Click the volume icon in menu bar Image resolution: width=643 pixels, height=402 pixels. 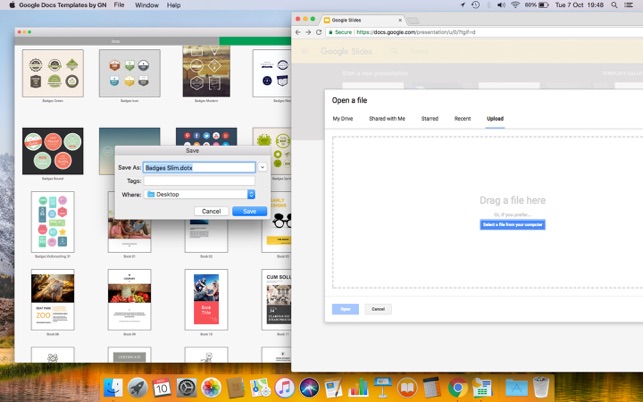[x=501, y=5]
